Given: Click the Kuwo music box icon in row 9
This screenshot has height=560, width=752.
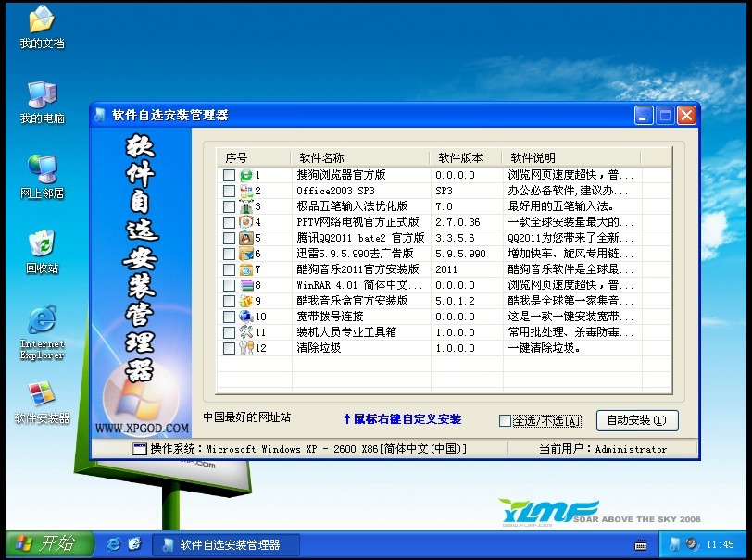Looking at the screenshot, I should pyautogui.click(x=246, y=301).
